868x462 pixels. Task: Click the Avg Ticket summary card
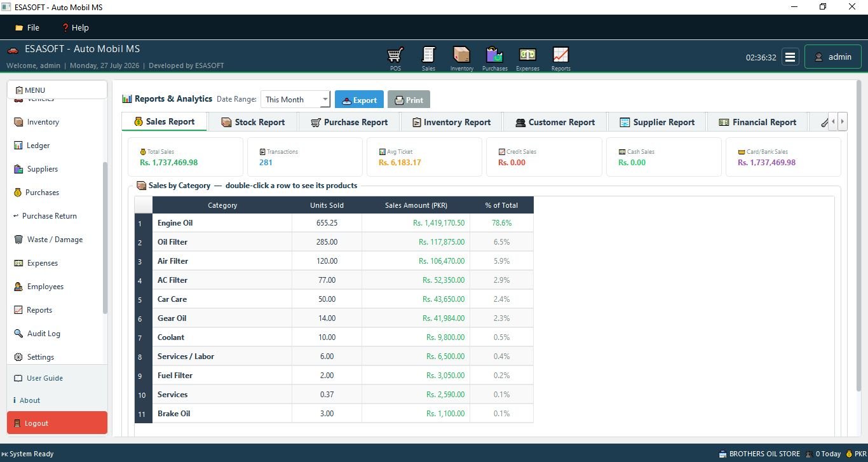[x=424, y=157]
